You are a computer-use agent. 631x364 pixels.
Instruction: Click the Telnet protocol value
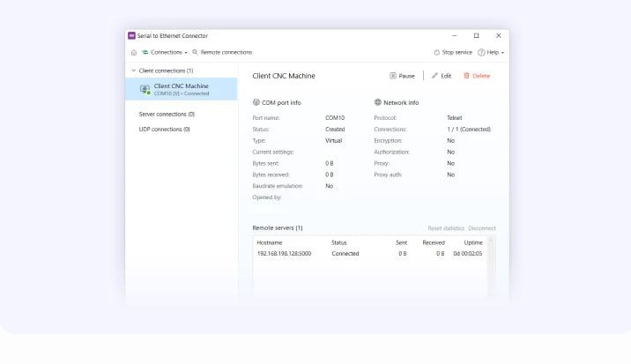point(455,118)
